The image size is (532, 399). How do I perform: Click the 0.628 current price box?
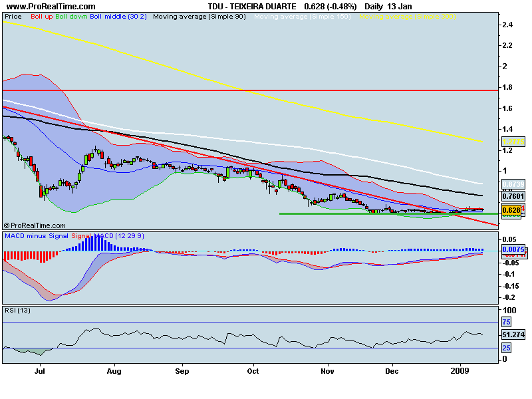point(511,210)
